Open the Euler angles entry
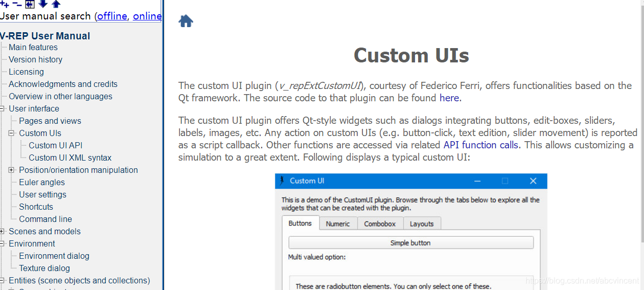 point(42,182)
